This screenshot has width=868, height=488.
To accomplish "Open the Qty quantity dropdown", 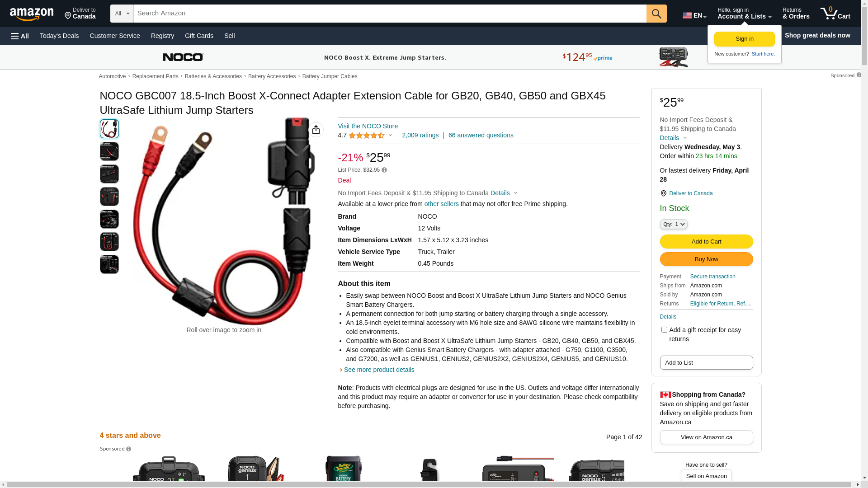I will coord(674,224).
